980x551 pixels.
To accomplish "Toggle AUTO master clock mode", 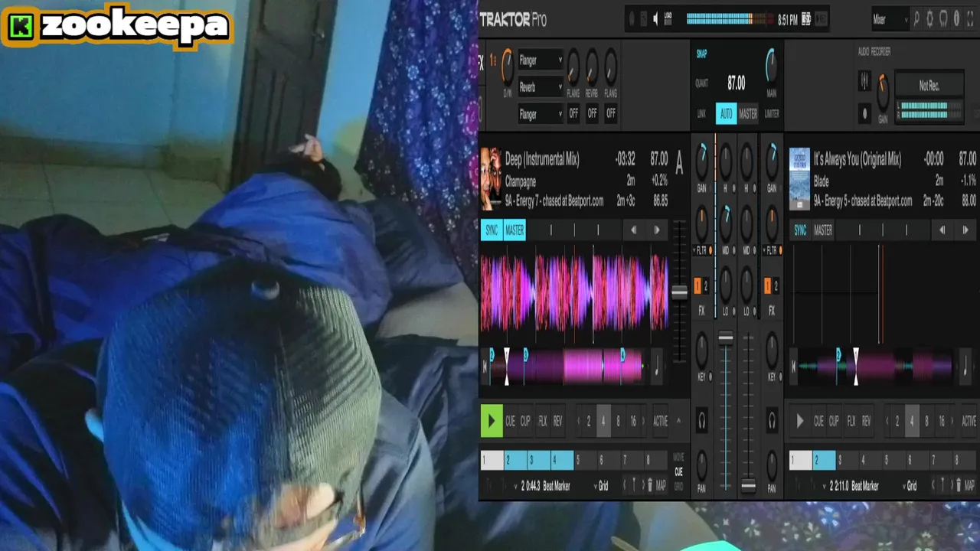I will coord(726,114).
